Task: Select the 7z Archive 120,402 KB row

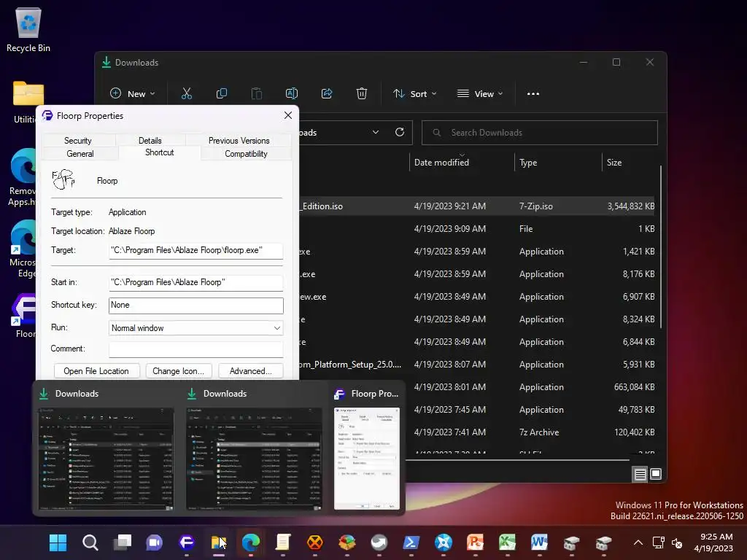Action: 529,432
